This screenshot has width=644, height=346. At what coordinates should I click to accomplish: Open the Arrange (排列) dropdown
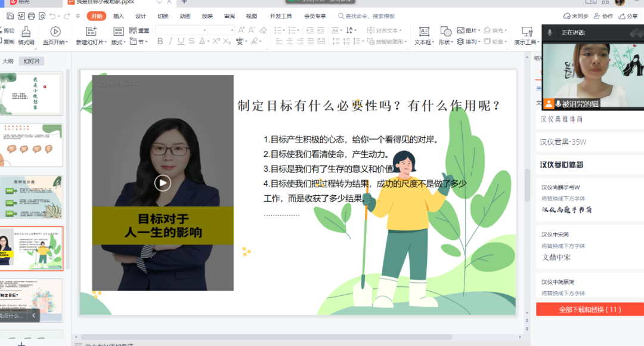471,42
